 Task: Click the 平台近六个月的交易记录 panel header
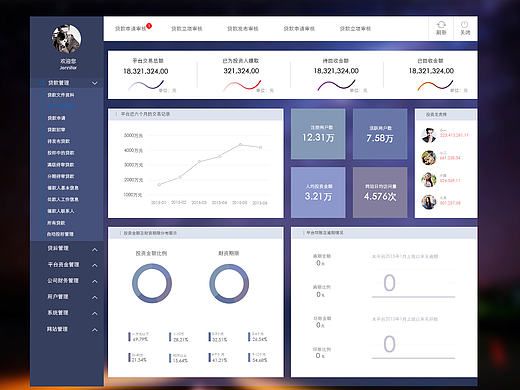pyautogui.click(x=196, y=114)
